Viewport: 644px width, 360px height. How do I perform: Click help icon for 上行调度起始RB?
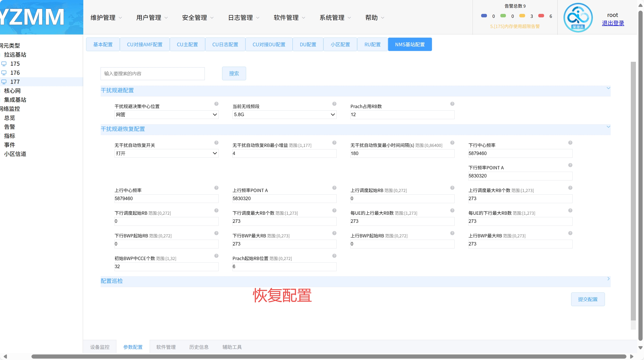(452, 188)
